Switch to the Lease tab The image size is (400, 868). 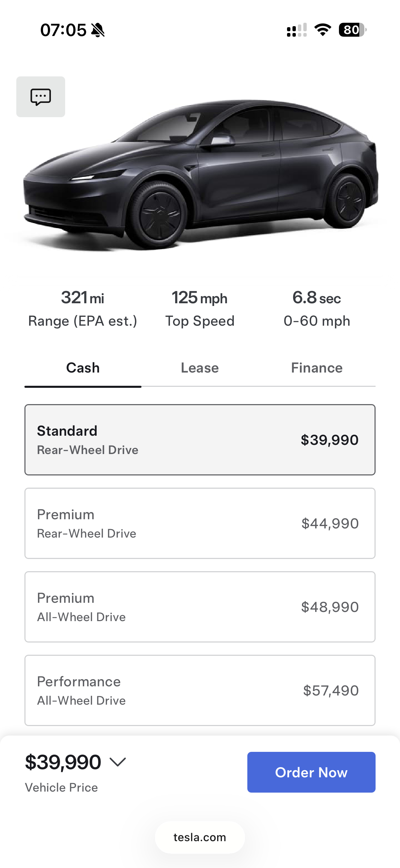[200, 368]
